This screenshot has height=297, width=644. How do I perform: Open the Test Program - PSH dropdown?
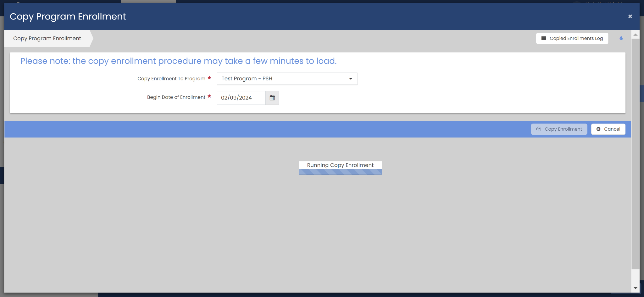pyautogui.click(x=287, y=78)
